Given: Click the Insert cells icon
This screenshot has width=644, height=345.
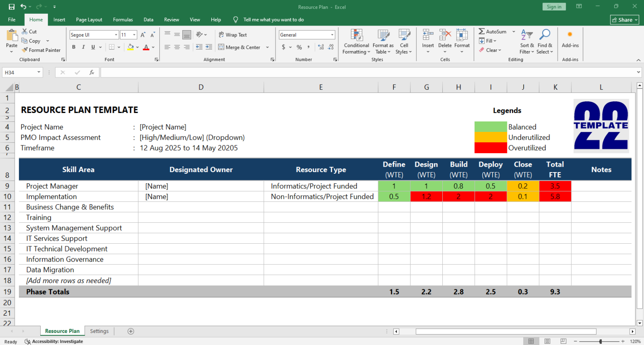Looking at the screenshot, I should [x=428, y=35].
